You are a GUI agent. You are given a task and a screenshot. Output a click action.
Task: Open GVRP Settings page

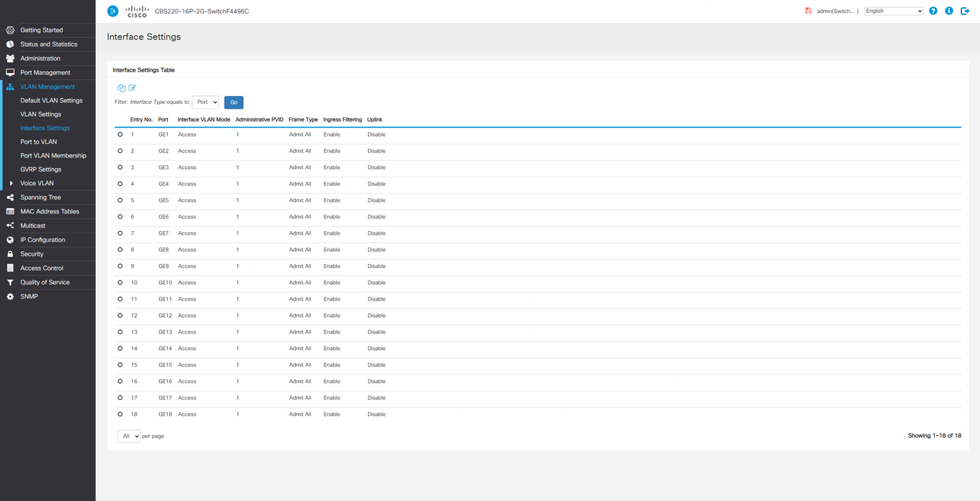tap(41, 170)
